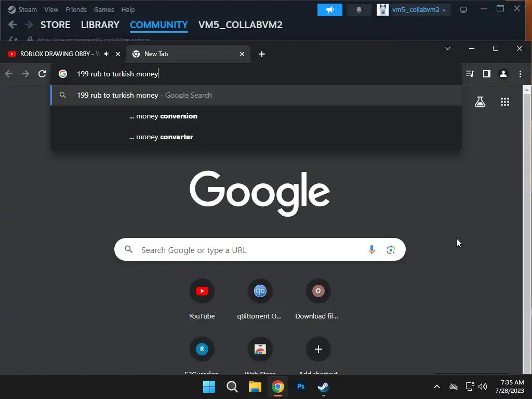Click Steam icon on taskbar
This screenshot has height=399, width=532.
[x=323, y=387]
